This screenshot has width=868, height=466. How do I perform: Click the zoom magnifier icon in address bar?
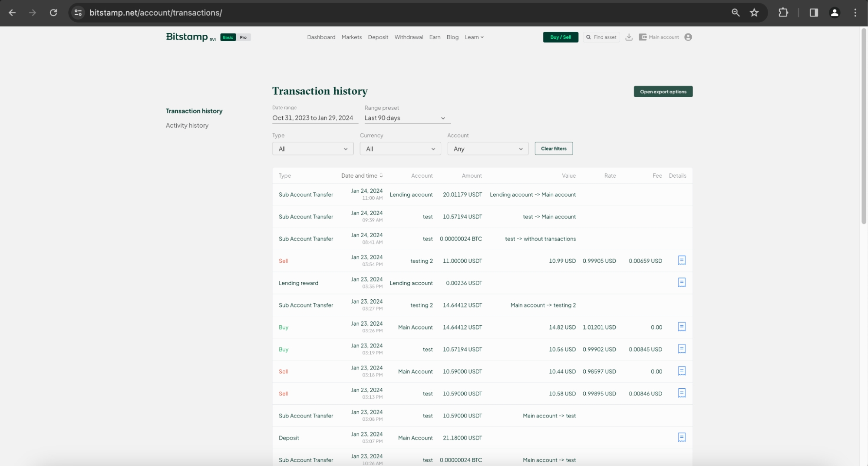pos(735,13)
